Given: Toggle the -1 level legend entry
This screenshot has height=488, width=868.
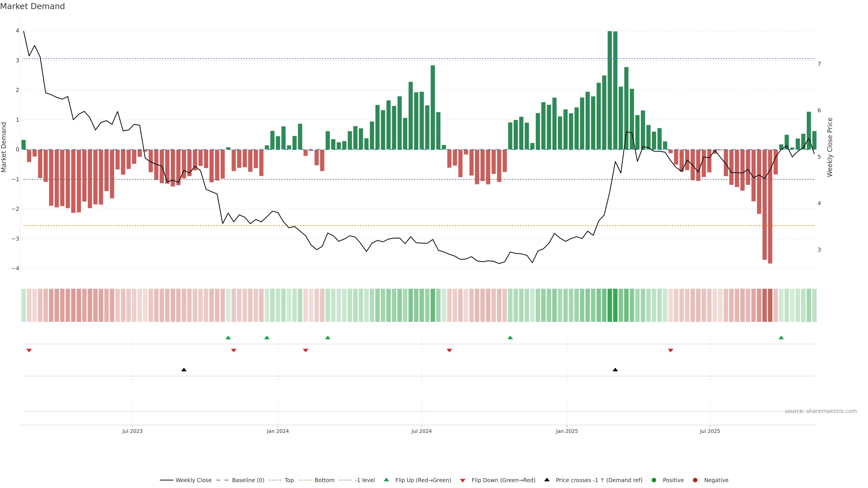Looking at the screenshot, I should click(365, 480).
